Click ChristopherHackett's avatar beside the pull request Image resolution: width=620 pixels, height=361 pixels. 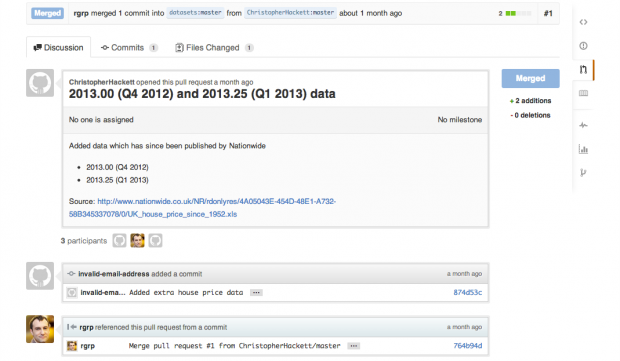pos(40,83)
